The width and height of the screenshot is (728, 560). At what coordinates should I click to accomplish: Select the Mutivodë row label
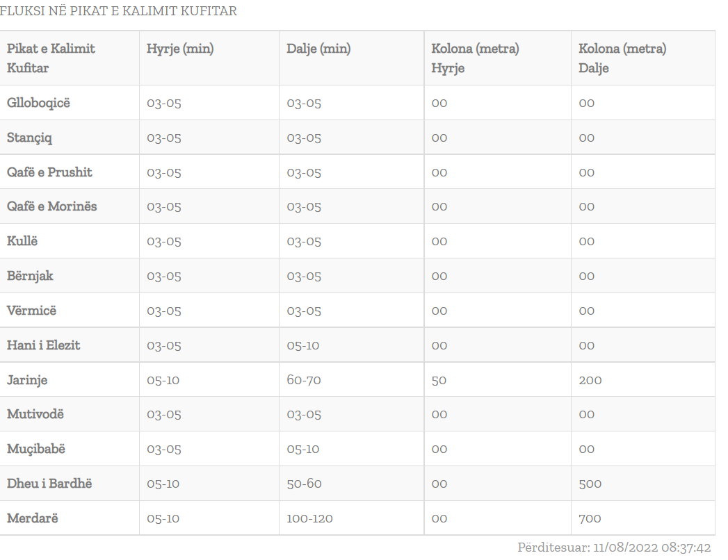point(35,414)
